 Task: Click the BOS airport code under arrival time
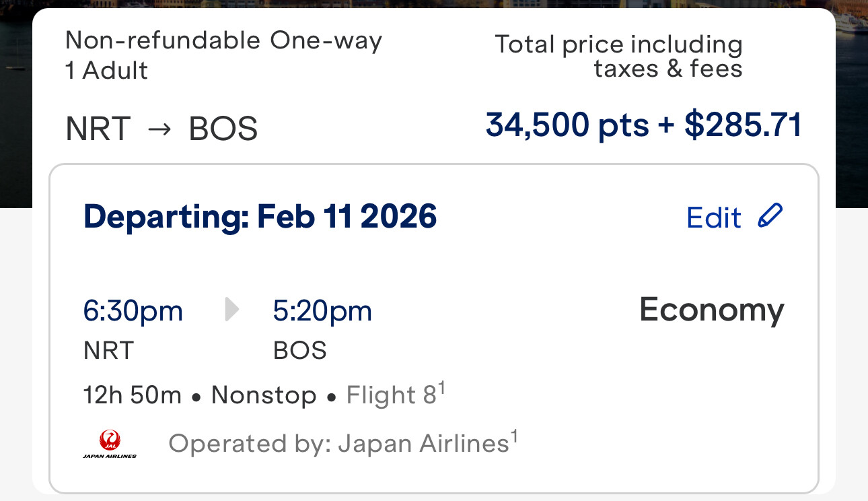click(299, 350)
